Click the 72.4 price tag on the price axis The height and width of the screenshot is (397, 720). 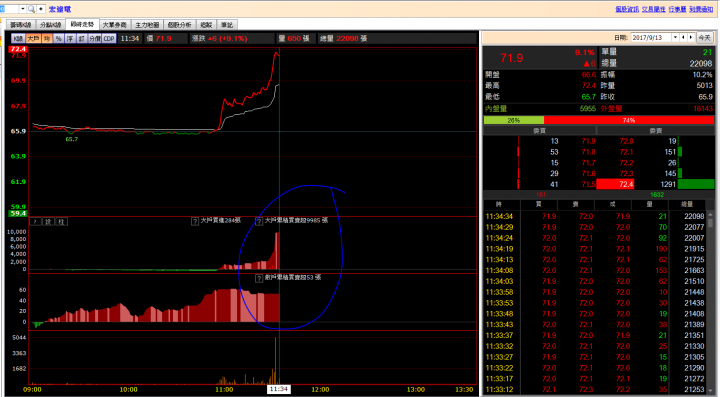[18, 49]
